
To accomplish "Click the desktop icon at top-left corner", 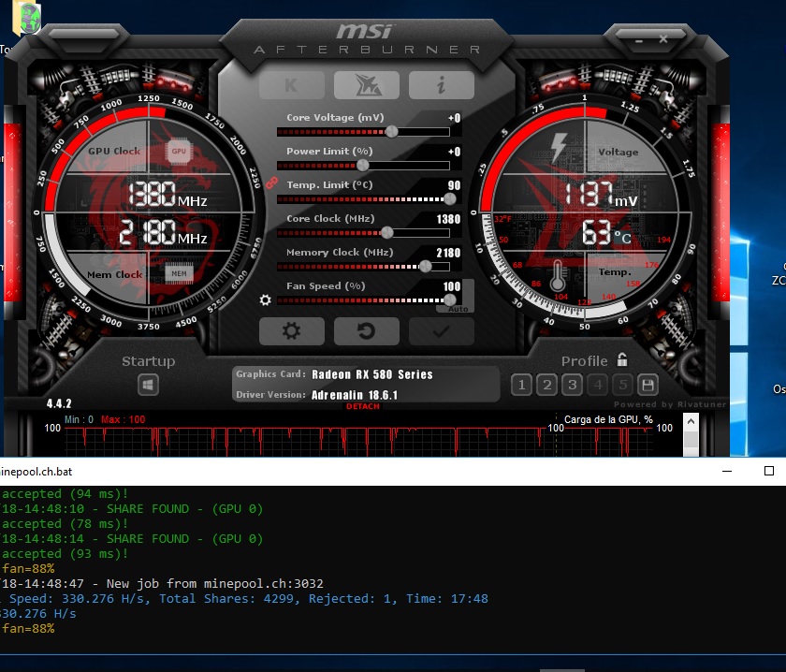I will tap(27, 19).
